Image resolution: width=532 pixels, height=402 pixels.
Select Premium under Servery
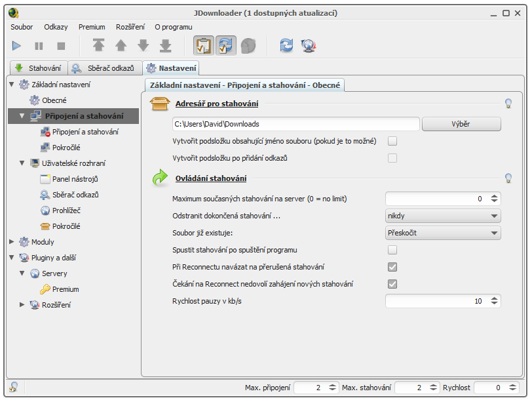pos(60,289)
